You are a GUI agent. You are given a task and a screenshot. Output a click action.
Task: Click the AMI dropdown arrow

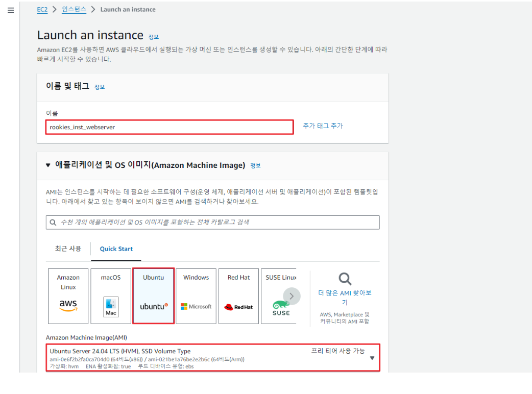coord(372,358)
